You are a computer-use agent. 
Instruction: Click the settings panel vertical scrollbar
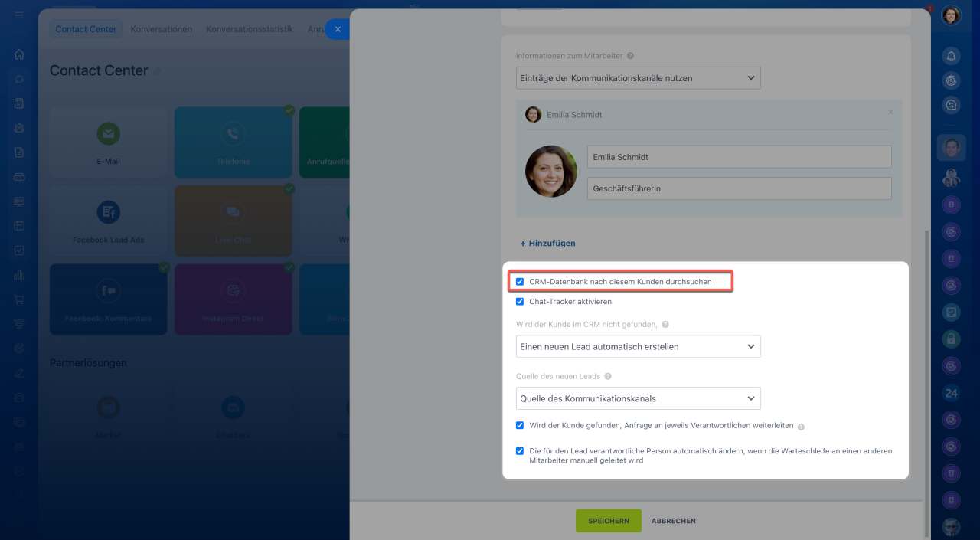click(926, 382)
